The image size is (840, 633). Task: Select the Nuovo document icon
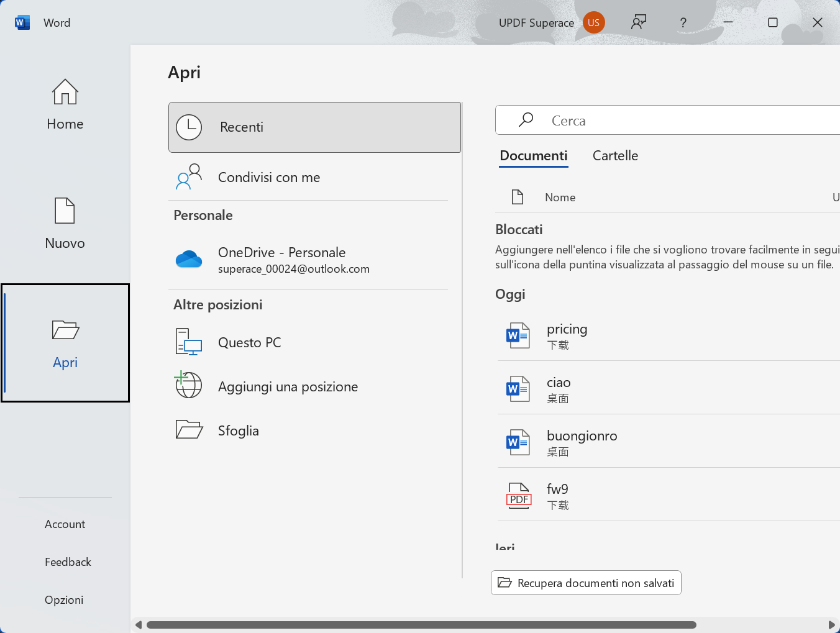65,211
